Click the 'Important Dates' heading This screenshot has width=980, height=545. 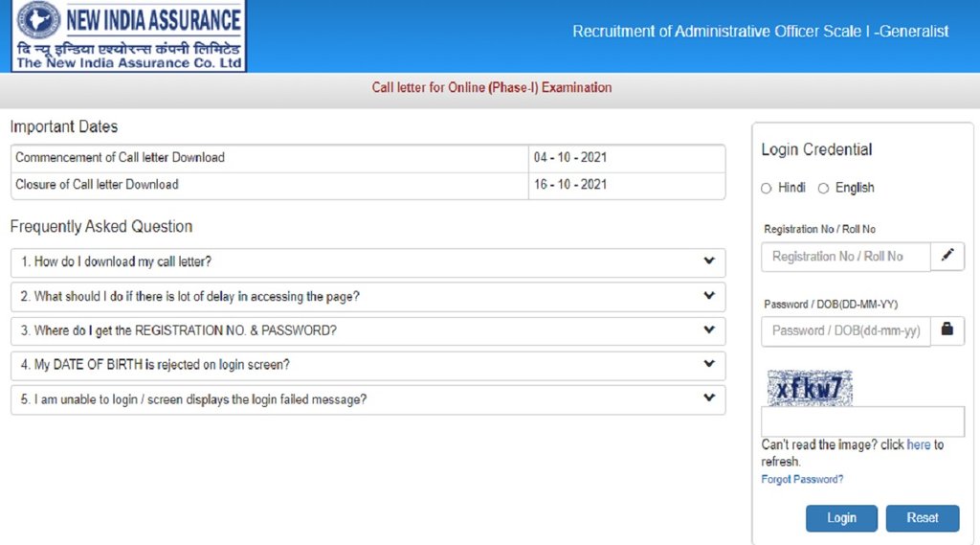(x=64, y=126)
